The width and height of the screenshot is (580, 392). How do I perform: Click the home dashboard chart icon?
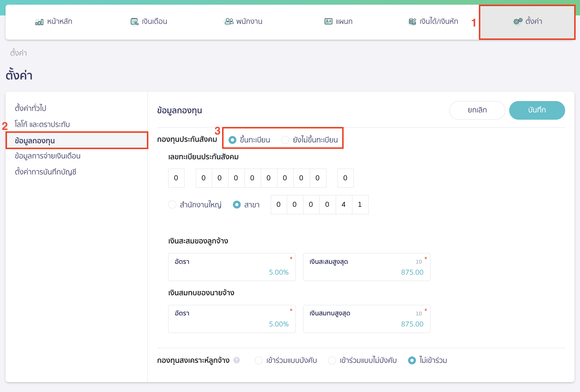point(39,22)
